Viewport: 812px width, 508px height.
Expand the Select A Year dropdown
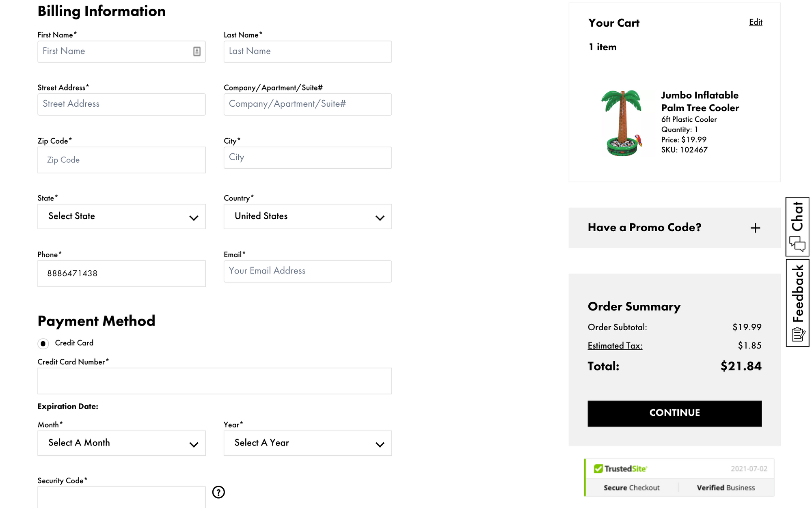click(307, 443)
